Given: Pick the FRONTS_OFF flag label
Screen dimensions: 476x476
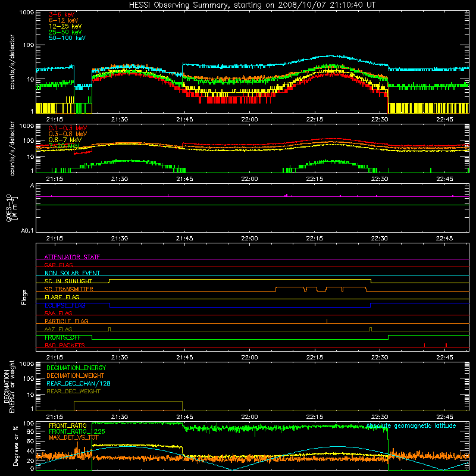Looking at the screenshot, I should [x=62, y=337].
